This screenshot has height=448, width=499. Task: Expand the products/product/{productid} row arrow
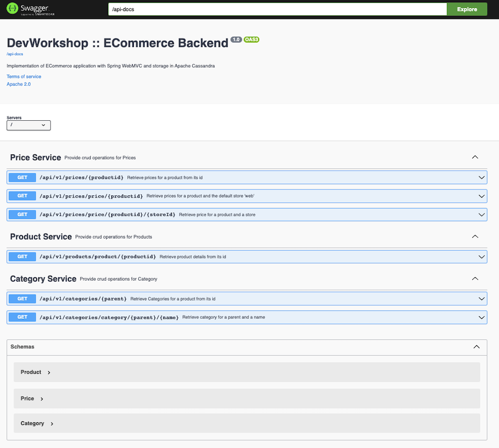(x=482, y=257)
